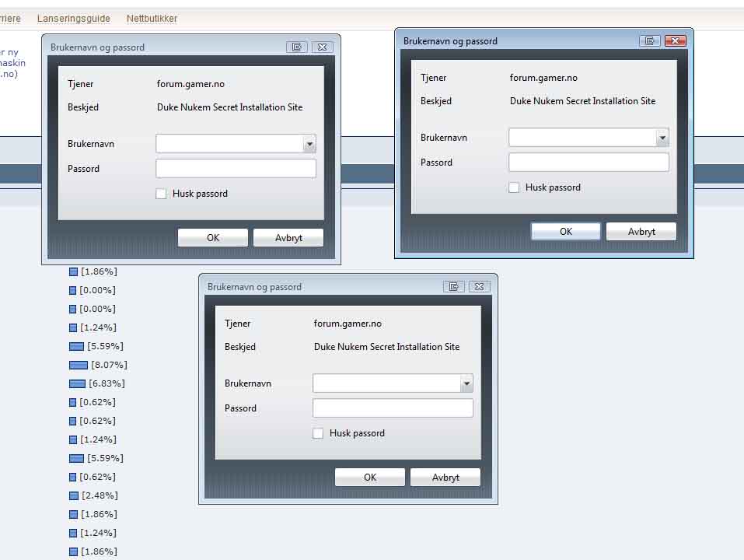Select Duke Nukem Secret Installation Site in the lower dialog
744x560 pixels.
click(x=386, y=347)
